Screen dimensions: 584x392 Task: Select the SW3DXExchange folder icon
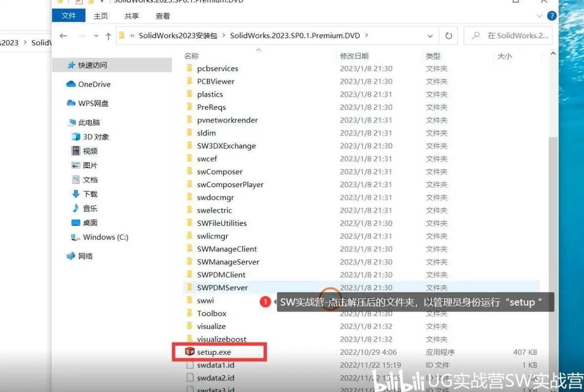(189, 146)
